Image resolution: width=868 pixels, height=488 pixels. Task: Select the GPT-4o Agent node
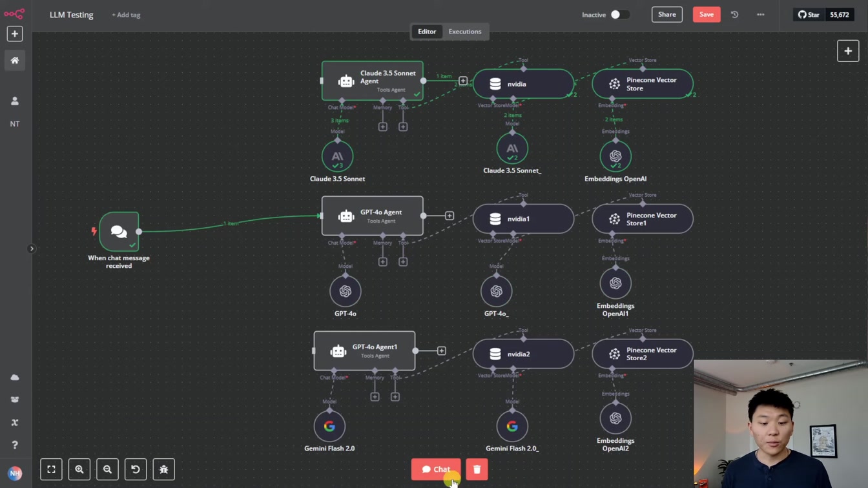pos(373,216)
